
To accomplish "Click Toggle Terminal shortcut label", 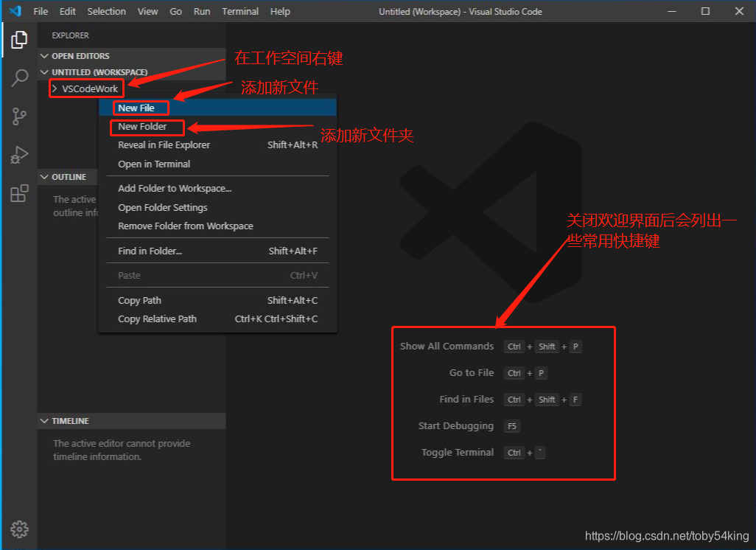I will point(458,452).
